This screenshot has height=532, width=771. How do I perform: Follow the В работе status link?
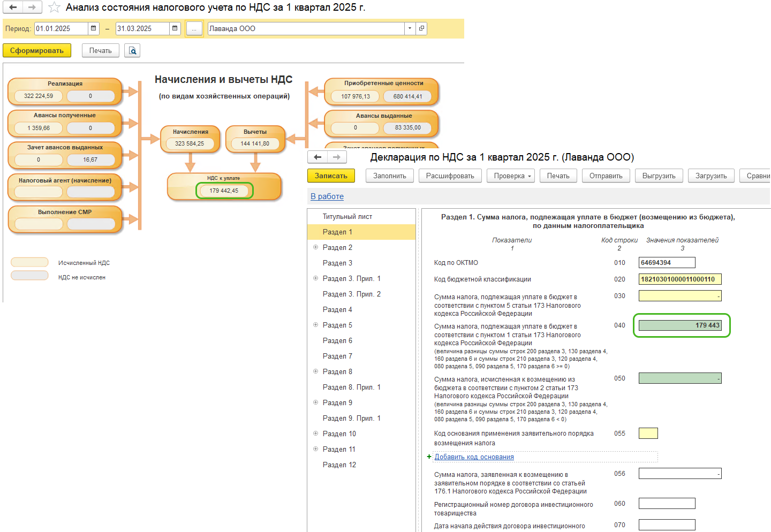327,196
